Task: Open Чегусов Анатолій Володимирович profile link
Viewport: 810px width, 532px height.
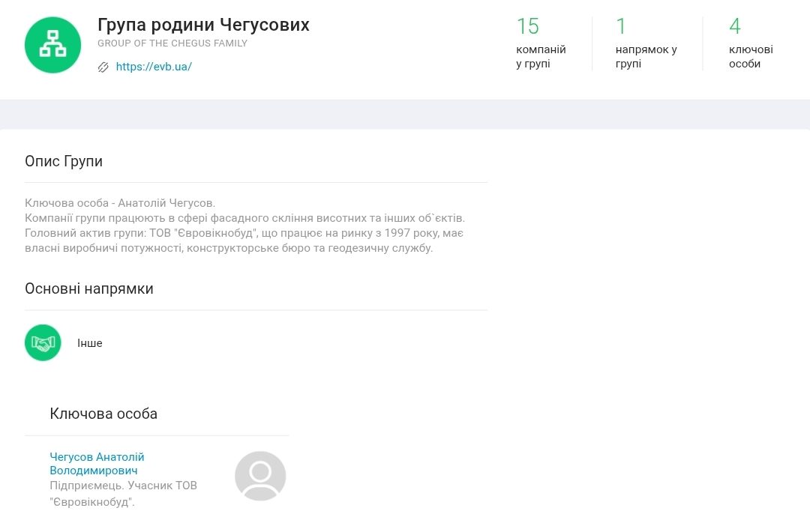Action: click(x=97, y=464)
